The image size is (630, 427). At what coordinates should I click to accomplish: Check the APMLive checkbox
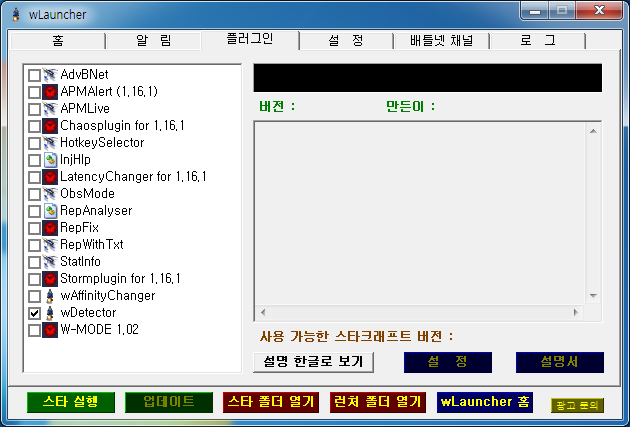34,109
